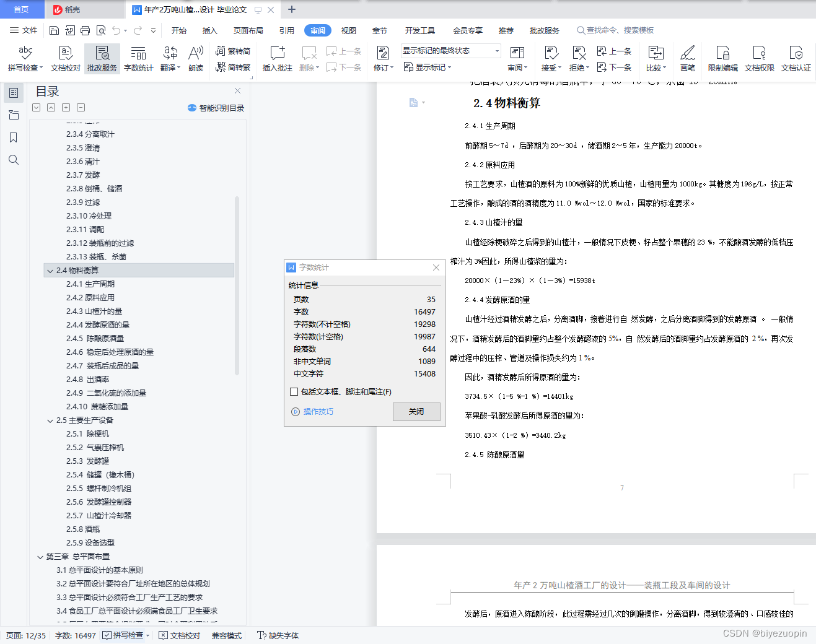Select 3.1 总平面设计的基本原则 in outline
Image resolution: width=816 pixels, height=644 pixels.
tap(100, 570)
